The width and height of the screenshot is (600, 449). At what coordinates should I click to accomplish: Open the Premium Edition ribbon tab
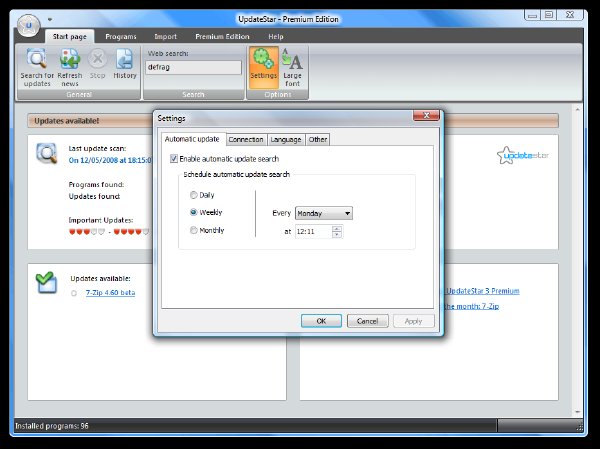[222, 37]
